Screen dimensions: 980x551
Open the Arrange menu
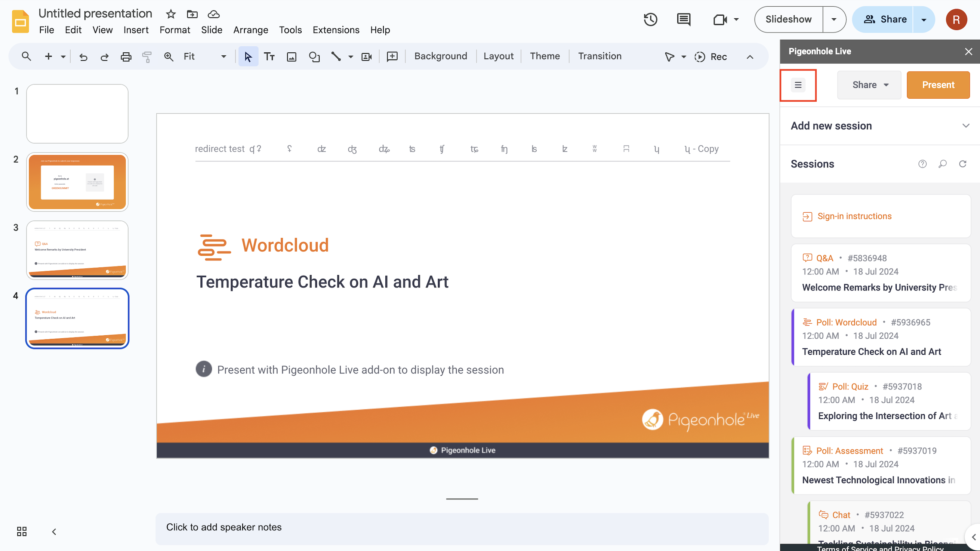(251, 30)
